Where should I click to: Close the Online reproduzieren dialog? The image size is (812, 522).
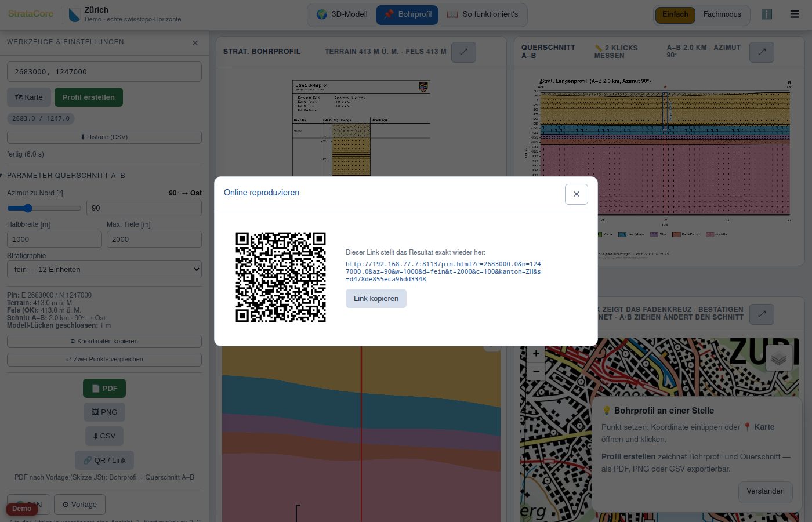(x=577, y=194)
